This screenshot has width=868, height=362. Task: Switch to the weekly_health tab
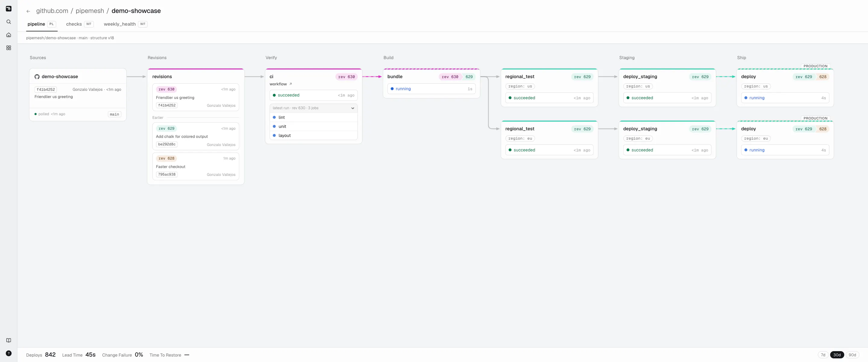coord(125,24)
